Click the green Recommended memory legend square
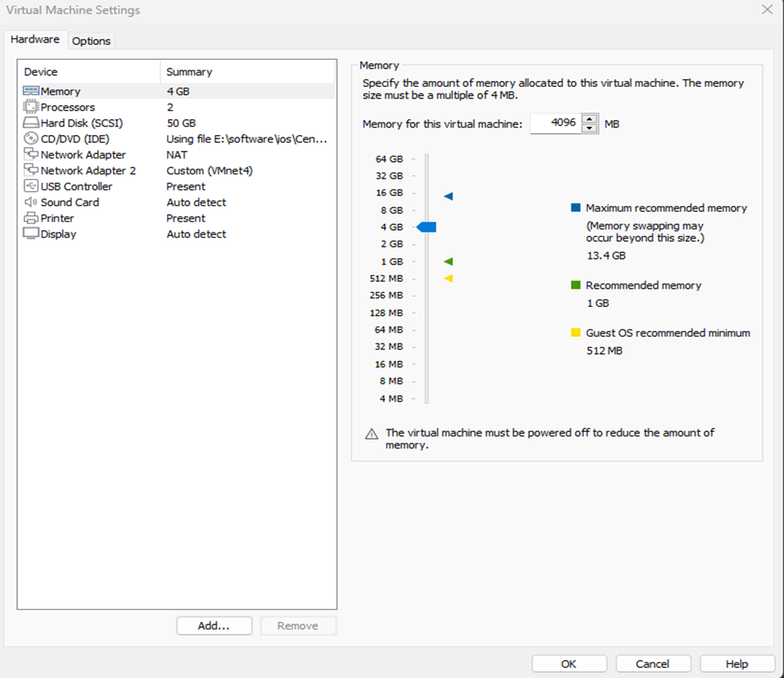The height and width of the screenshot is (678, 784). [x=576, y=285]
